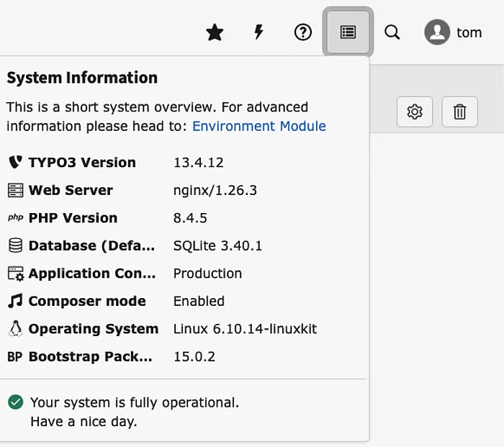
Task: Click the PHP Version icon
Action: 15,218
